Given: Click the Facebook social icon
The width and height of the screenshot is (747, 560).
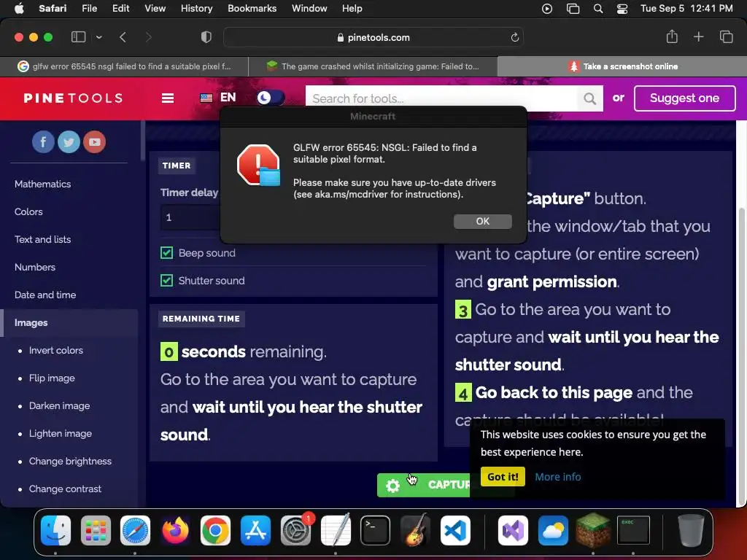Looking at the screenshot, I should point(43,142).
